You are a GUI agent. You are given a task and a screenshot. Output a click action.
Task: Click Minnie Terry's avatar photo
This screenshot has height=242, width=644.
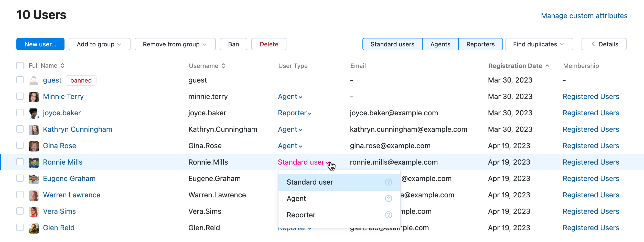click(x=34, y=97)
